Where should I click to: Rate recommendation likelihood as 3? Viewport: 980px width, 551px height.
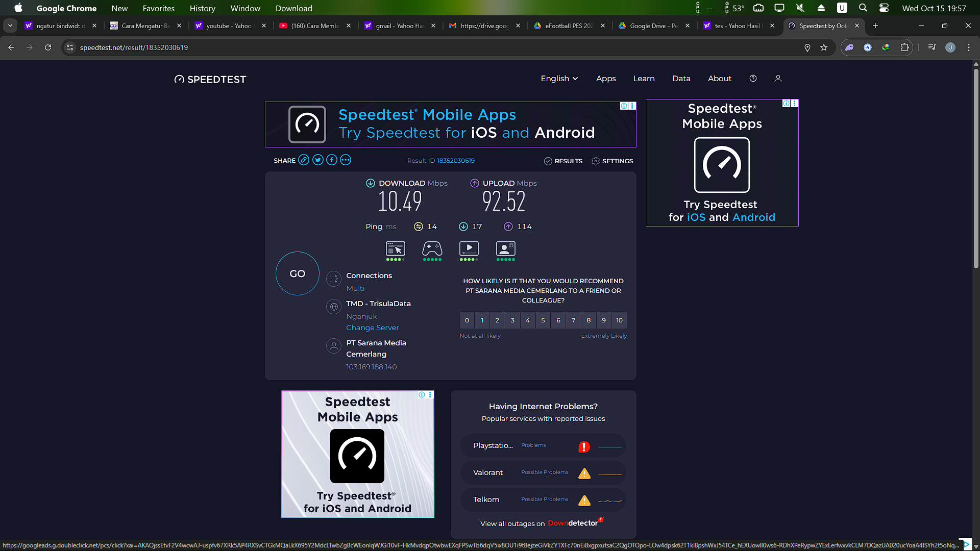click(512, 320)
